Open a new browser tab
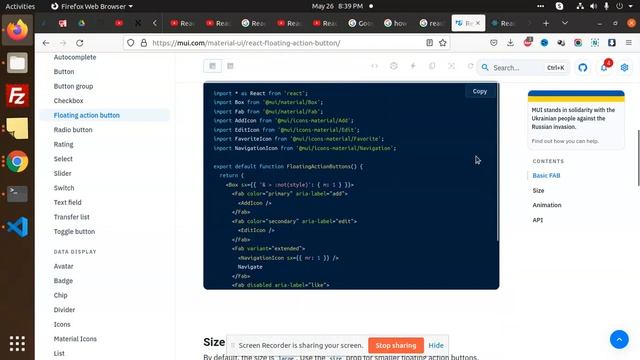This screenshot has height=360, width=640. tap(546, 24)
